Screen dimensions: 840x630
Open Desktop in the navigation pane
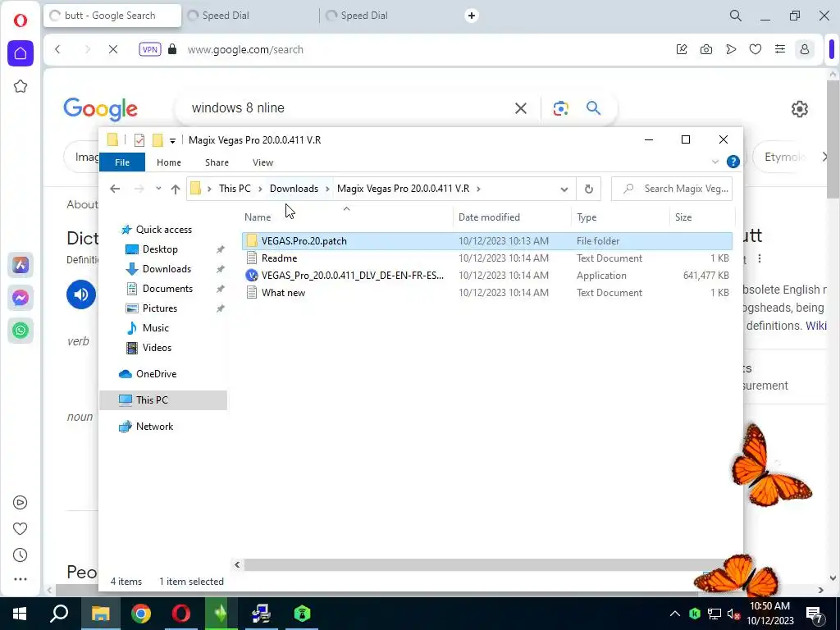pyautogui.click(x=160, y=249)
